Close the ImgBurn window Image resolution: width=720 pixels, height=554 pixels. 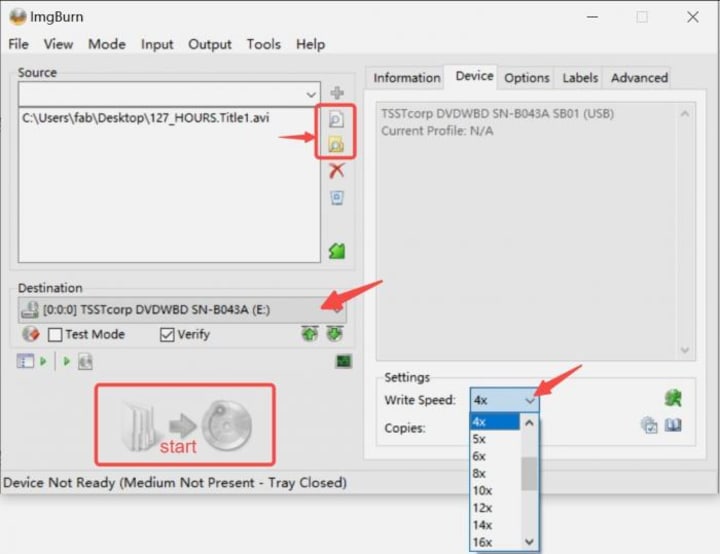coord(692,17)
